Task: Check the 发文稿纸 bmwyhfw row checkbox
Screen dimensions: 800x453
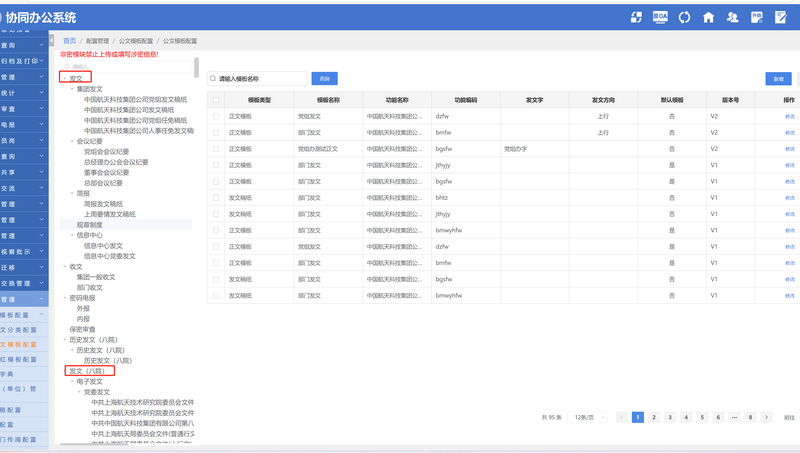Action: (x=216, y=296)
